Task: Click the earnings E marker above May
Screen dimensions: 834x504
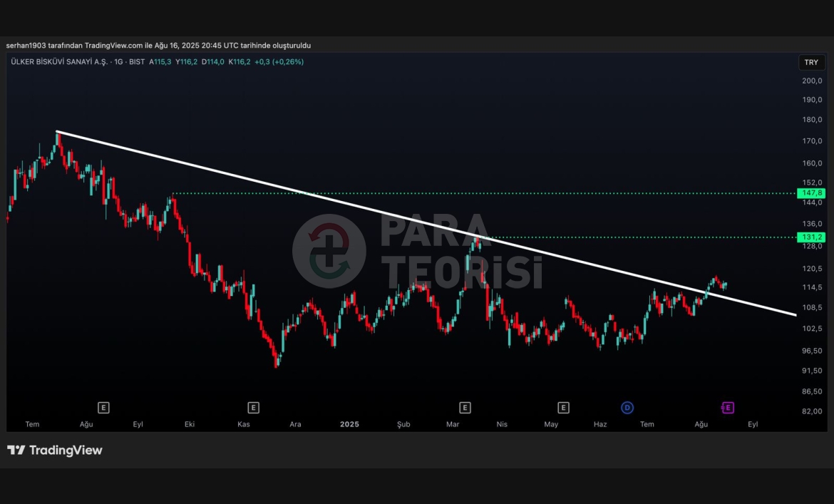Action: coord(563,408)
